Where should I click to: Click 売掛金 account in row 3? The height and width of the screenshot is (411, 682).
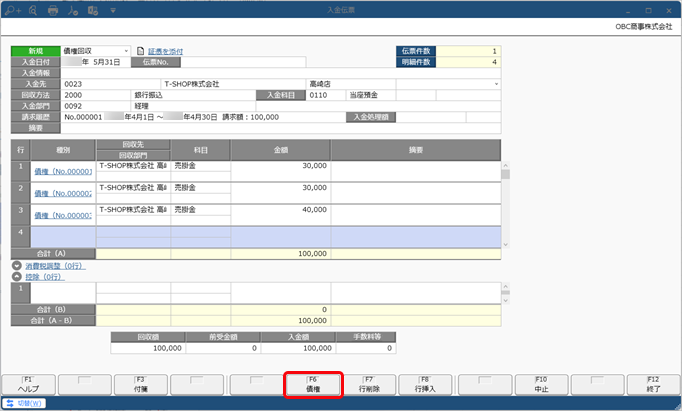(201, 210)
